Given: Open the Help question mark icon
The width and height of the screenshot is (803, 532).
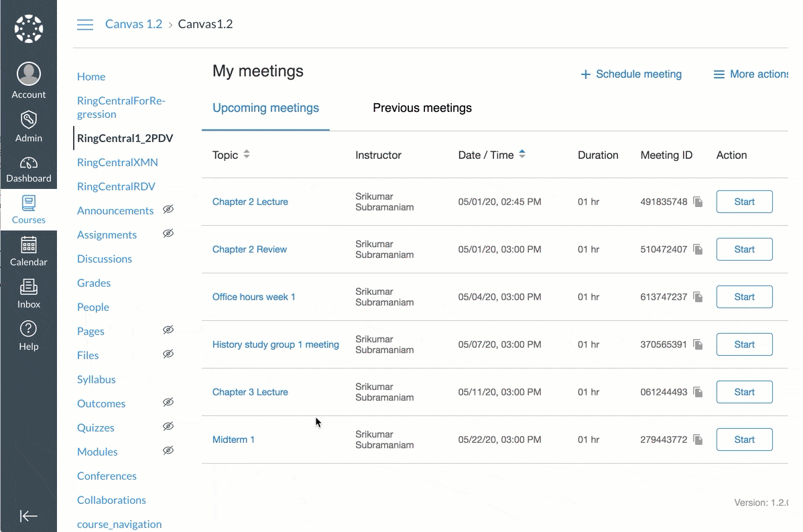Looking at the screenshot, I should click(28, 329).
